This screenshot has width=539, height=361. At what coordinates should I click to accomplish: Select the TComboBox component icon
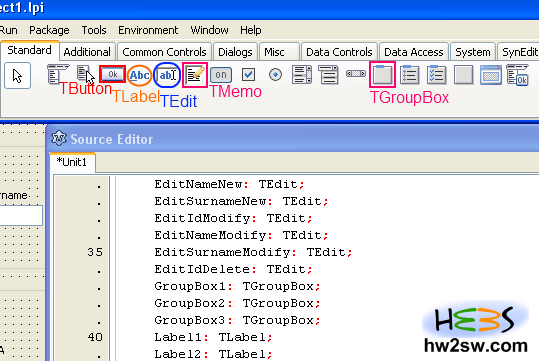328,75
